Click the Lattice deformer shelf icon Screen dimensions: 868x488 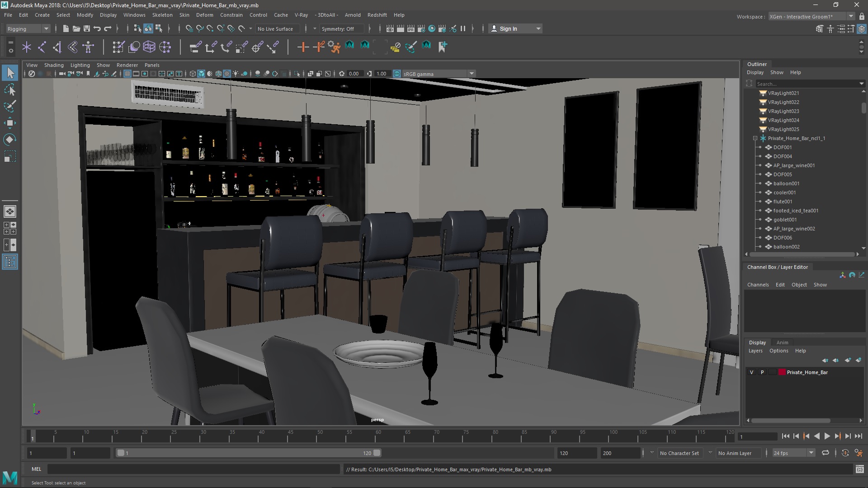(149, 47)
